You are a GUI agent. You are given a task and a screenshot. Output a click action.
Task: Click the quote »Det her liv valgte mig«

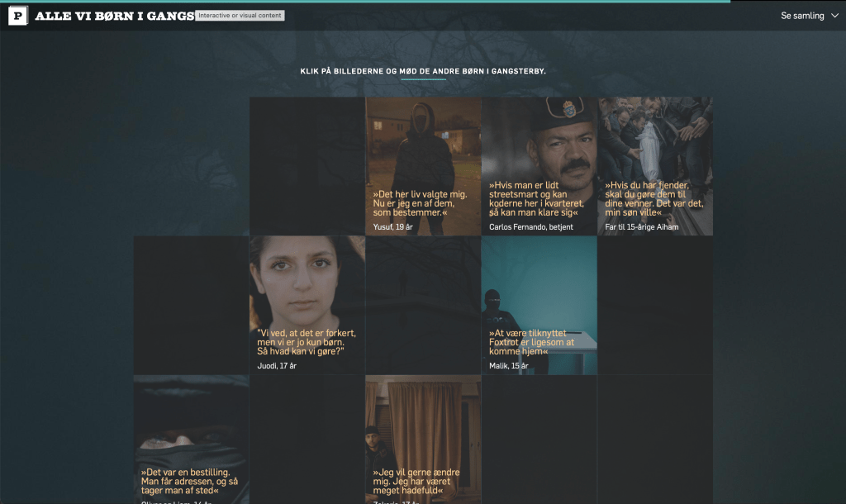(421, 203)
